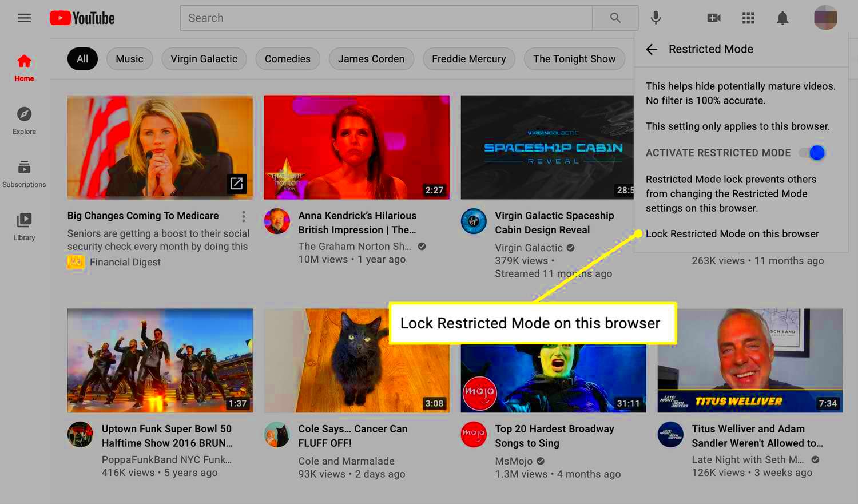Click '10M views • 1 year ago' text

tap(352, 260)
